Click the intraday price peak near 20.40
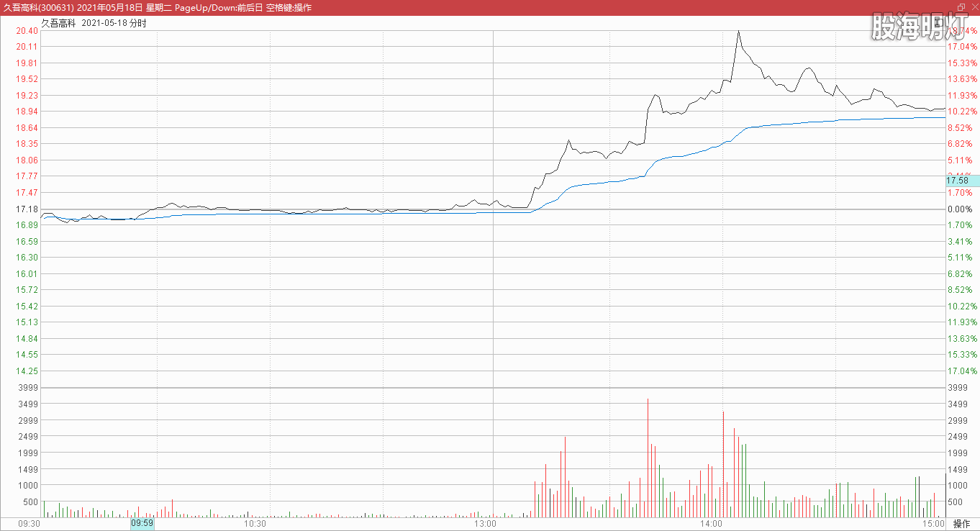The height and width of the screenshot is (531, 980). click(x=738, y=32)
